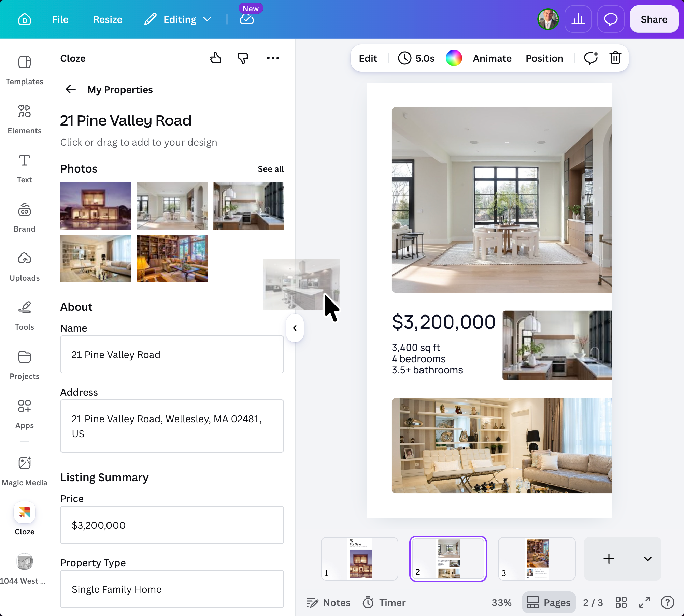Open the Brand sidebar tab

(x=25, y=218)
